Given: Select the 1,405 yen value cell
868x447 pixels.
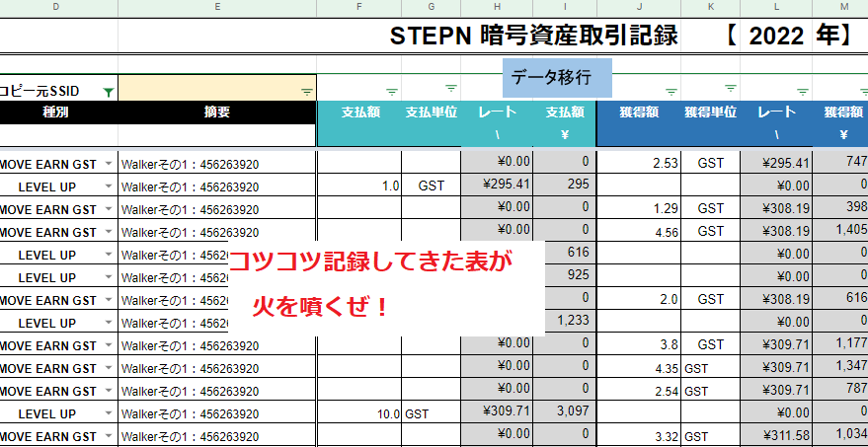Looking at the screenshot, I should [x=840, y=230].
